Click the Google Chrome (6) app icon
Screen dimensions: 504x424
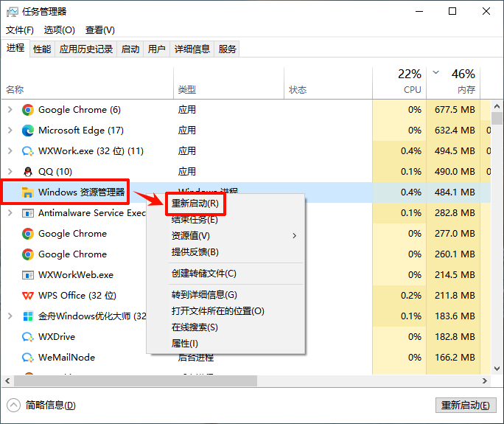[28, 110]
